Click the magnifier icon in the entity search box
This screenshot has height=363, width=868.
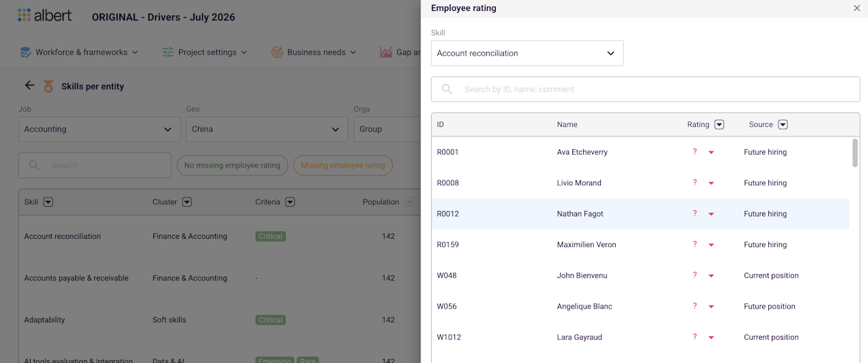pyautogui.click(x=34, y=165)
